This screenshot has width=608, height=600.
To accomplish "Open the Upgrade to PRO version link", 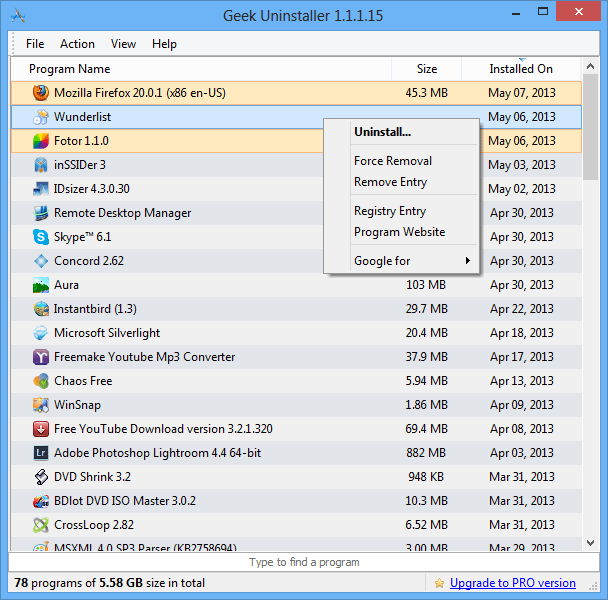I will (x=513, y=583).
